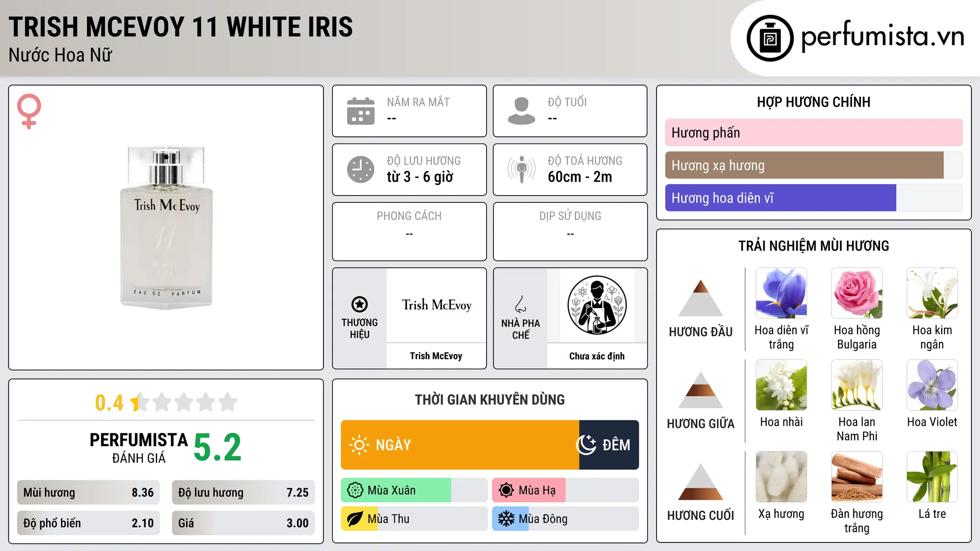The image size is (980, 551).
Task: Select the brown Hương xạ hương accord bar
Action: 804,165
